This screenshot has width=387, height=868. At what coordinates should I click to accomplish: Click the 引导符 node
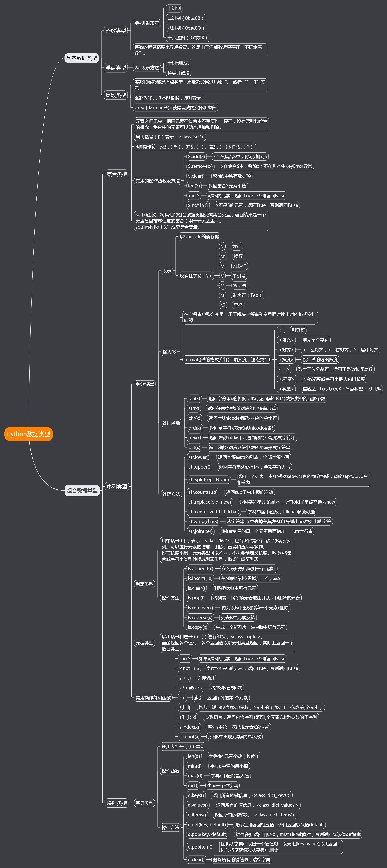pos(298,330)
